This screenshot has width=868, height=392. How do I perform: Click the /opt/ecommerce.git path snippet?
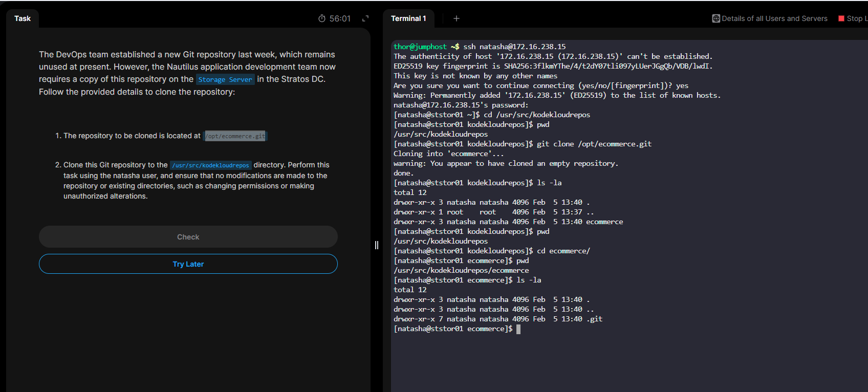(x=235, y=136)
